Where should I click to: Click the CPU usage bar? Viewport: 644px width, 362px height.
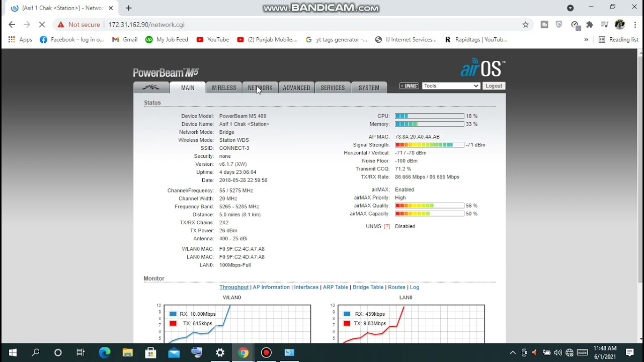pos(430,116)
